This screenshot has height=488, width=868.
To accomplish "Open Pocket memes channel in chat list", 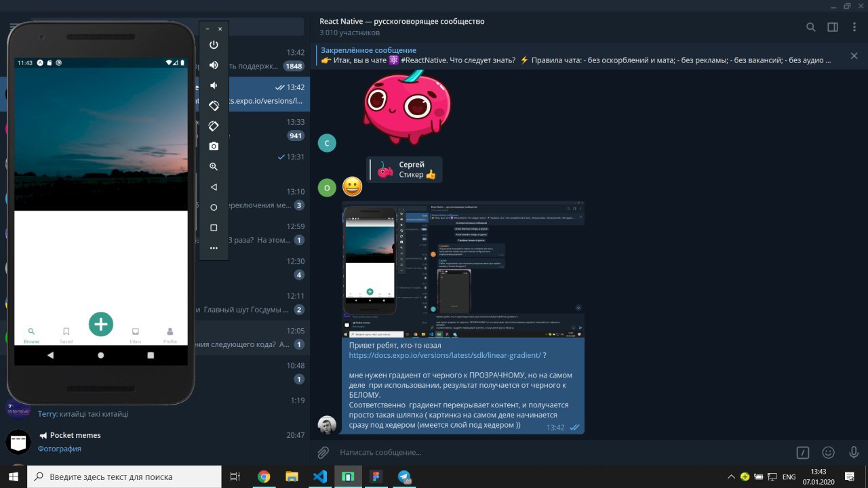I will pyautogui.click(x=155, y=441).
